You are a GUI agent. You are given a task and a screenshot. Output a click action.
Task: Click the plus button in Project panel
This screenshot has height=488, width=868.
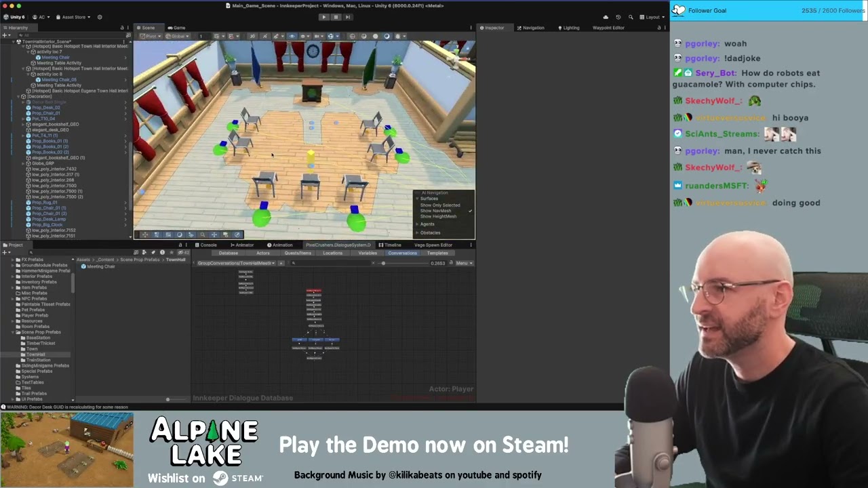5,253
